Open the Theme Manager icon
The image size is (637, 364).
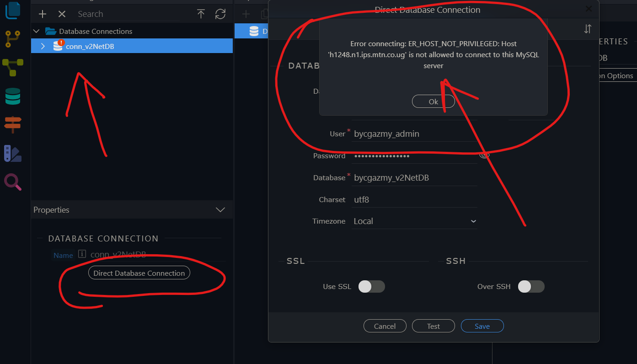pyautogui.click(x=12, y=154)
